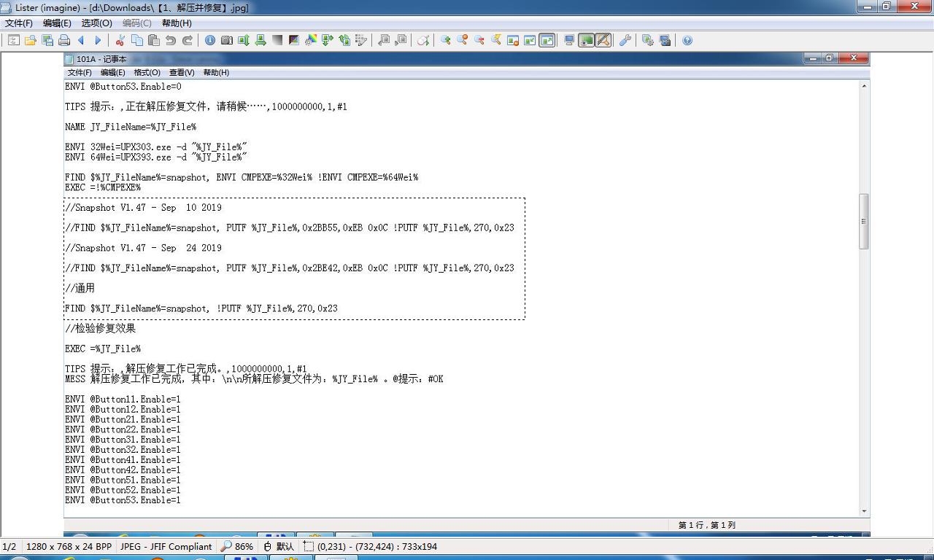
Task: Toggle the green screen view button
Action: [x=586, y=40]
